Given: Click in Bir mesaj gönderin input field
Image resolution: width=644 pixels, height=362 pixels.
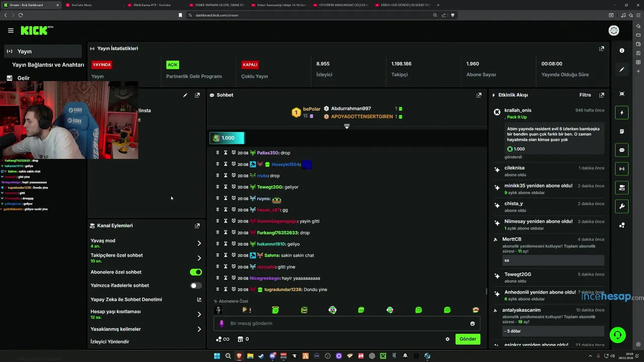Looking at the screenshot, I should pos(347,323).
